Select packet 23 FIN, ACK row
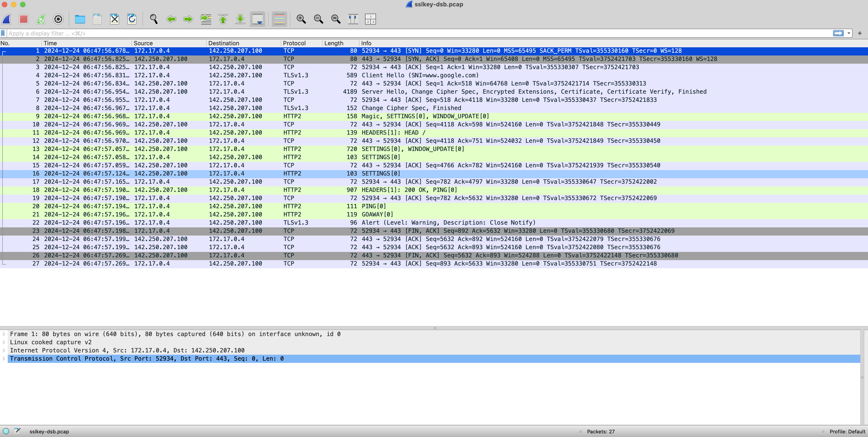 click(434, 231)
